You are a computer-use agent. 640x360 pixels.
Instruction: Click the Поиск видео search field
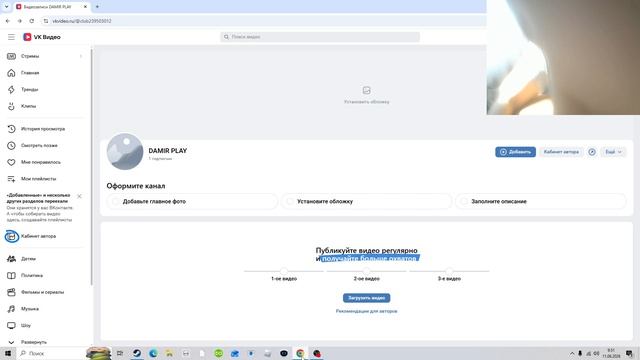point(320,37)
